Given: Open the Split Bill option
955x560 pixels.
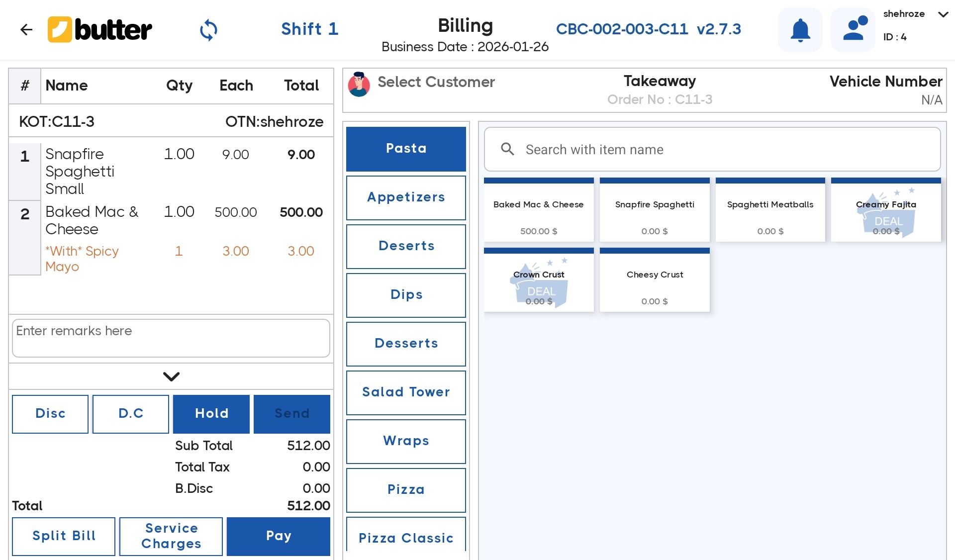Looking at the screenshot, I should (x=64, y=536).
